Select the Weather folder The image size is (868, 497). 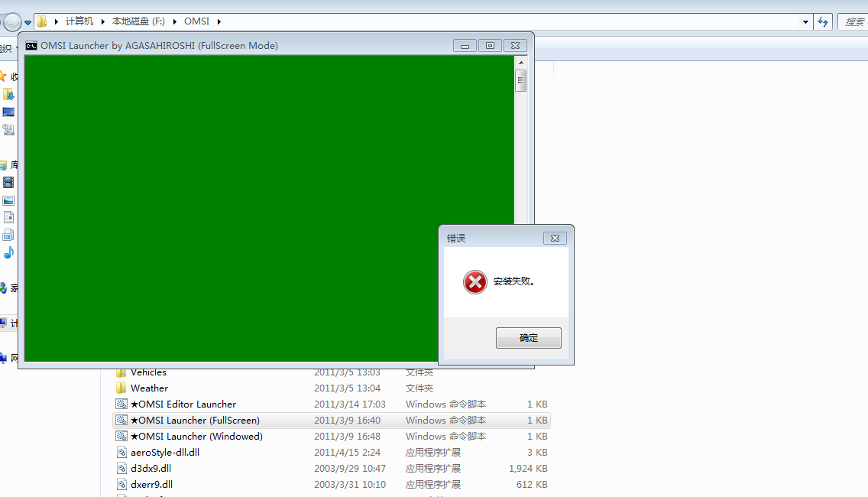[149, 388]
